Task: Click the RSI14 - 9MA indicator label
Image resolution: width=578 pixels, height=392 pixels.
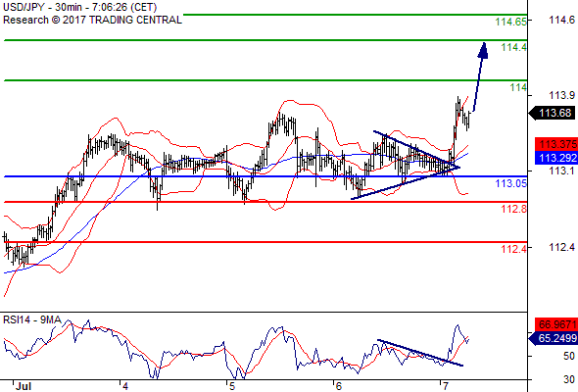Action: [x=32, y=319]
